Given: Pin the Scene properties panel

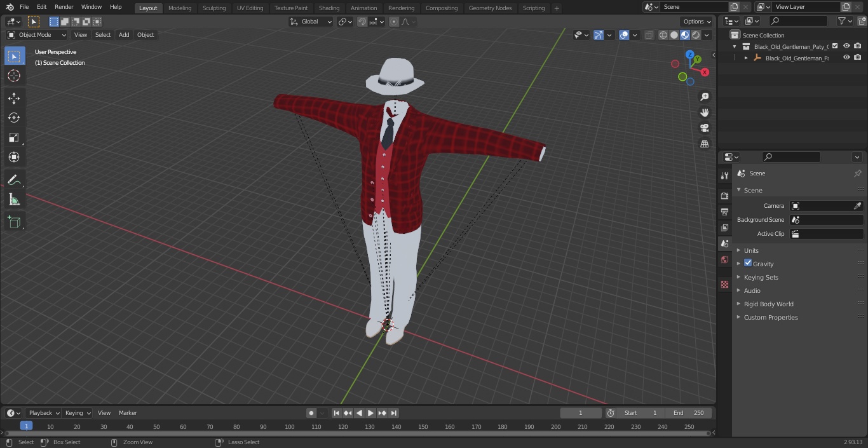Looking at the screenshot, I should (x=857, y=173).
